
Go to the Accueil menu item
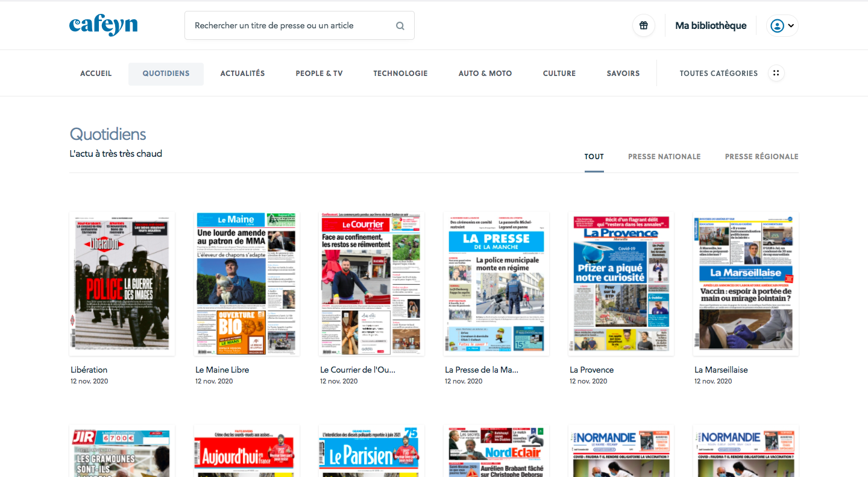[x=96, y=74]
